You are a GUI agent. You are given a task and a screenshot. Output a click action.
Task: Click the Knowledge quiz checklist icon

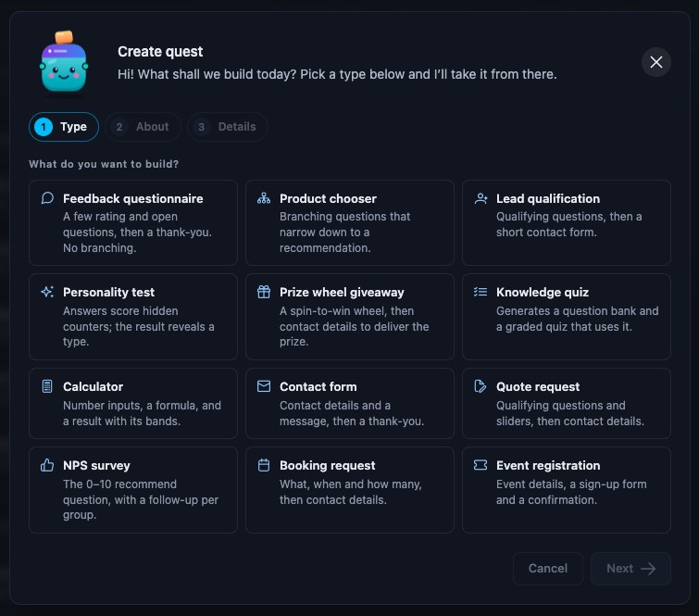point(481,292)
